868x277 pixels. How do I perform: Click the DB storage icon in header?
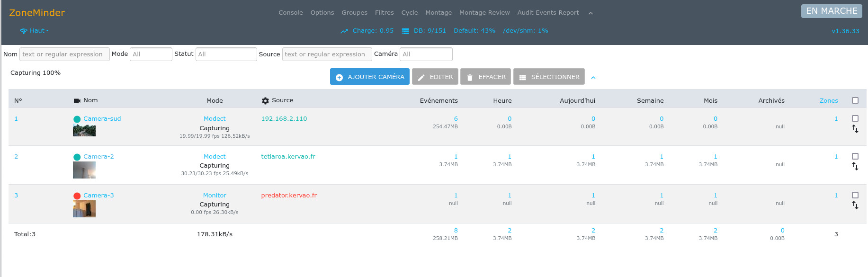(405, 31)
